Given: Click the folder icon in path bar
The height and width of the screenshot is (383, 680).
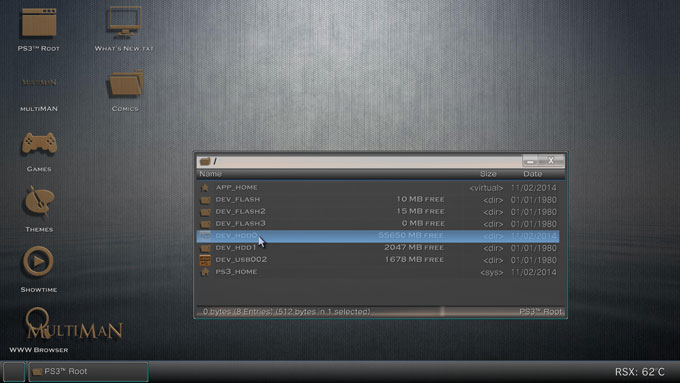Looking at the screenshot, I should tap(205, 161).
